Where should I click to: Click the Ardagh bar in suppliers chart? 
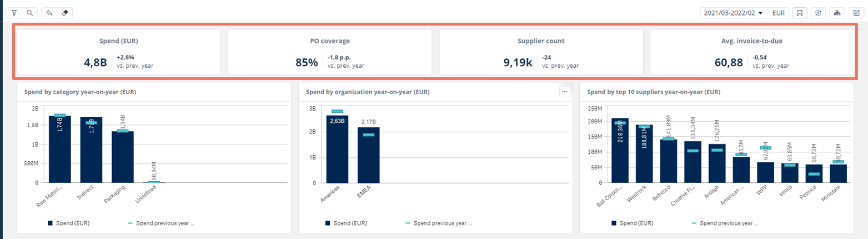(x=717, y=163)
